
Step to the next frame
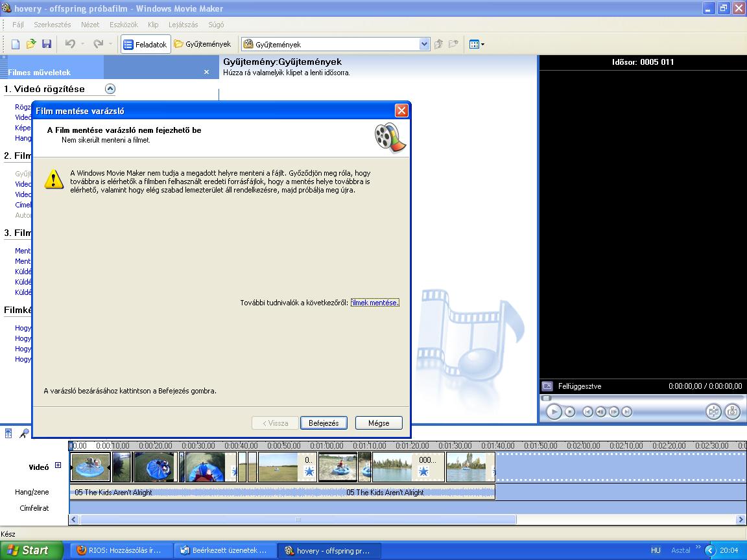pos(613,412)
